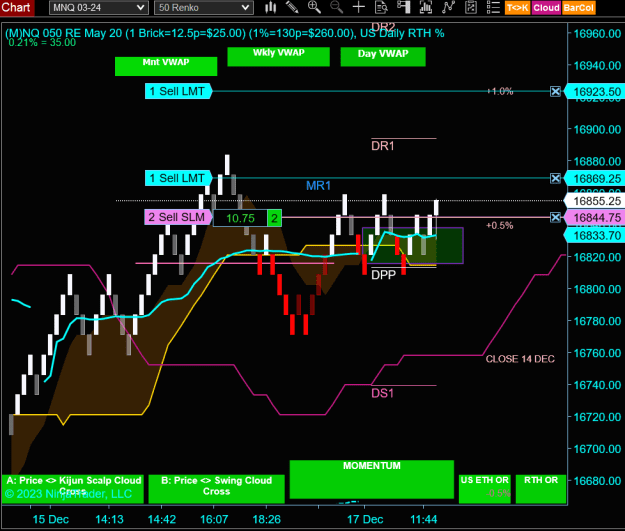Click the DS1 support label

coord(382,393)
